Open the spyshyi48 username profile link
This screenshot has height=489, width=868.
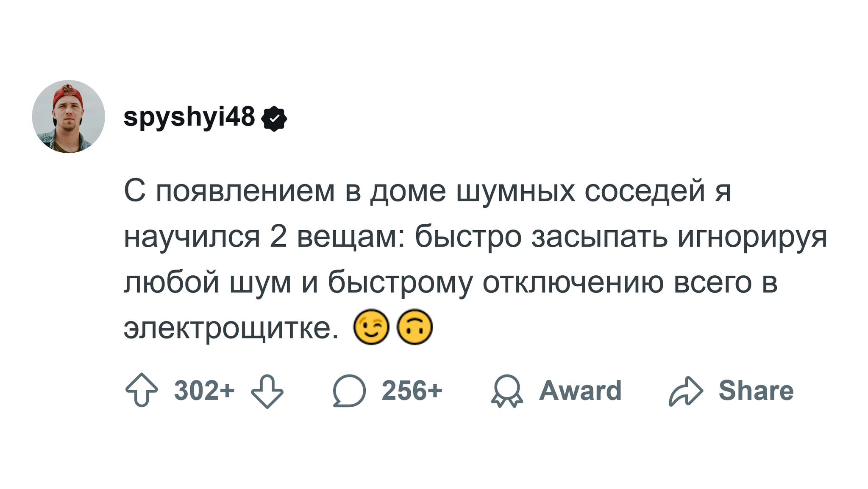[x=189, y=117]
